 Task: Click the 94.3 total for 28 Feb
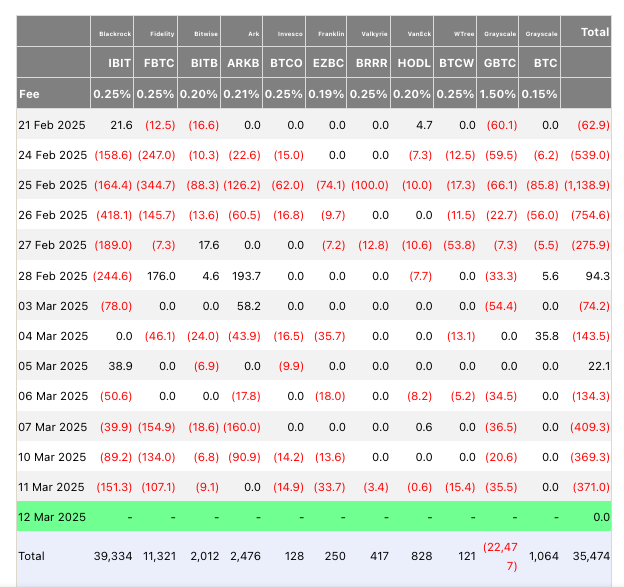pyautogui.click(x=598, y=276)
